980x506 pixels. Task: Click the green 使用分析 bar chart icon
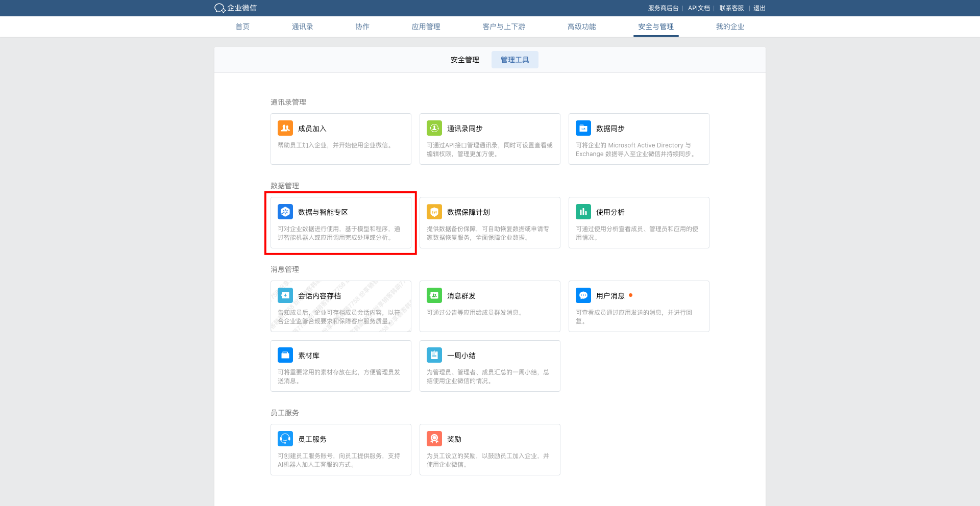[x=583, y=212]
